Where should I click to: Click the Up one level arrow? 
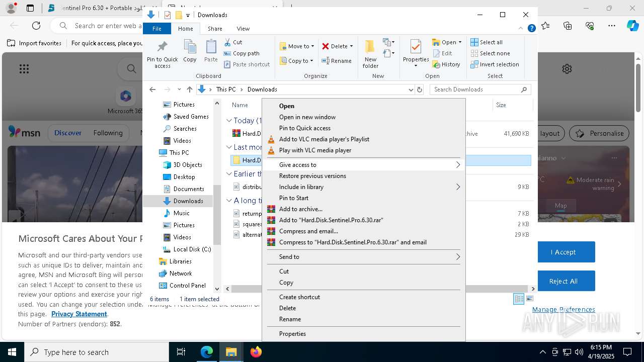[189, 89]
